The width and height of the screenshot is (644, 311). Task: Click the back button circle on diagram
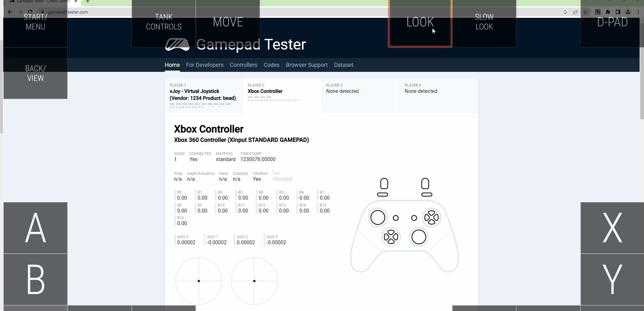pyautogui.click(x=396, y=218)
